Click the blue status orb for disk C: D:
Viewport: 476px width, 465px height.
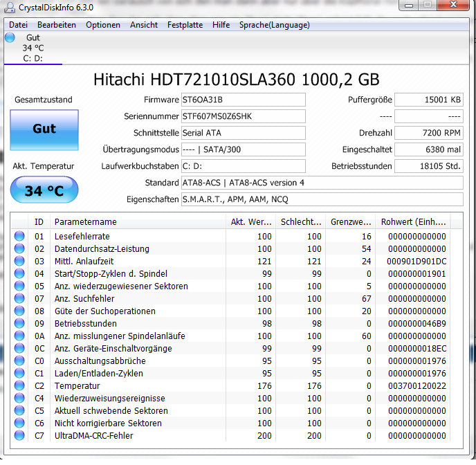click(x=10, y=37)
